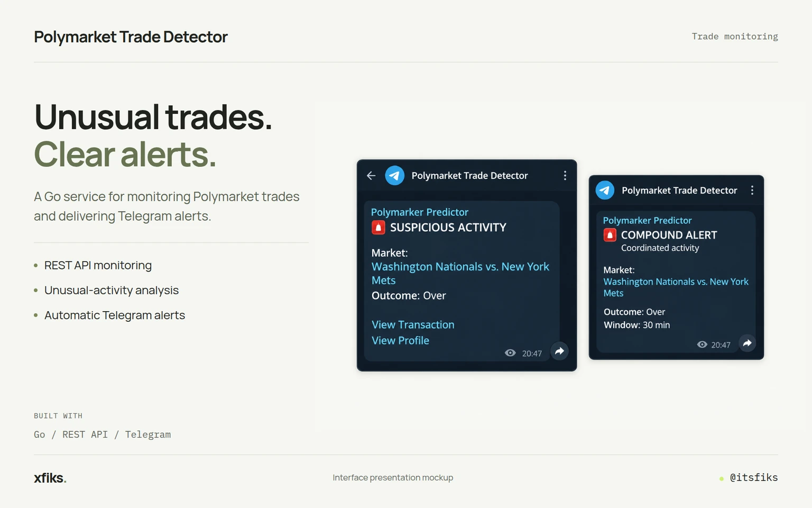Click right chat title Polymarket Trade Detector

(x=679, y=190)
